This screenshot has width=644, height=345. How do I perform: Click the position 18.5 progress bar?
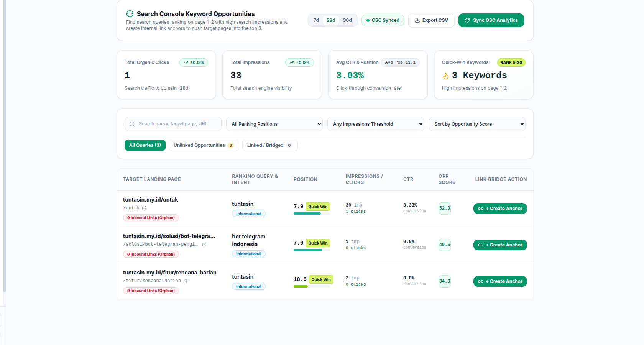(x=312, y=286)
